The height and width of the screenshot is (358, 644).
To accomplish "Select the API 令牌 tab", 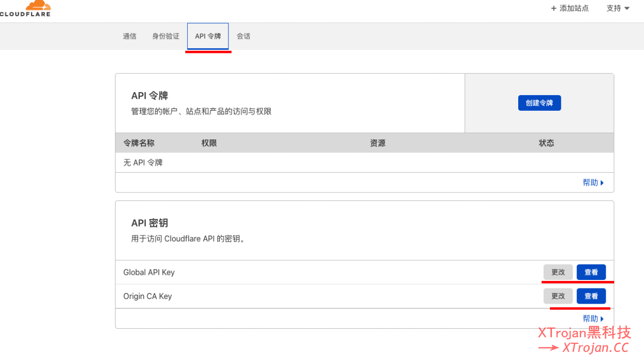I will [x=208, y=36].
